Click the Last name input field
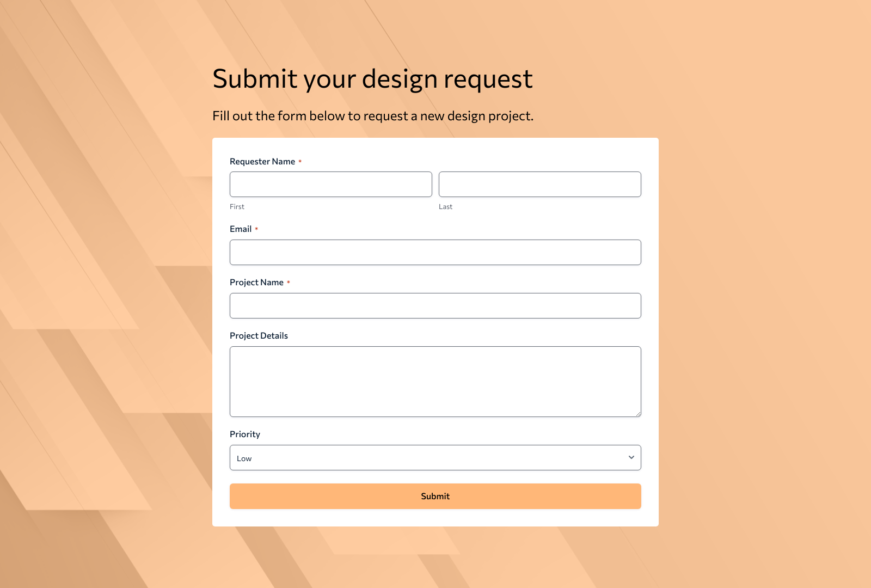Image resolution: width=871 pixels, height=588 pixels. coord(539,184)
